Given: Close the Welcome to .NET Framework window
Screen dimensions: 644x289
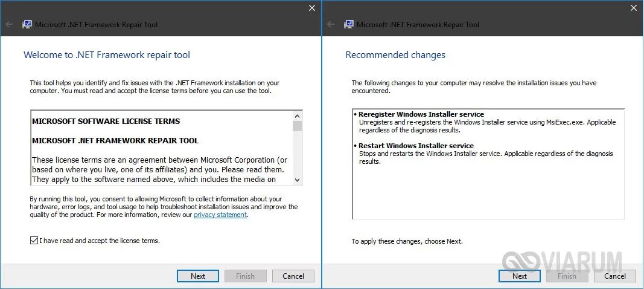Looking at the screenshot, I should [312, 8].
